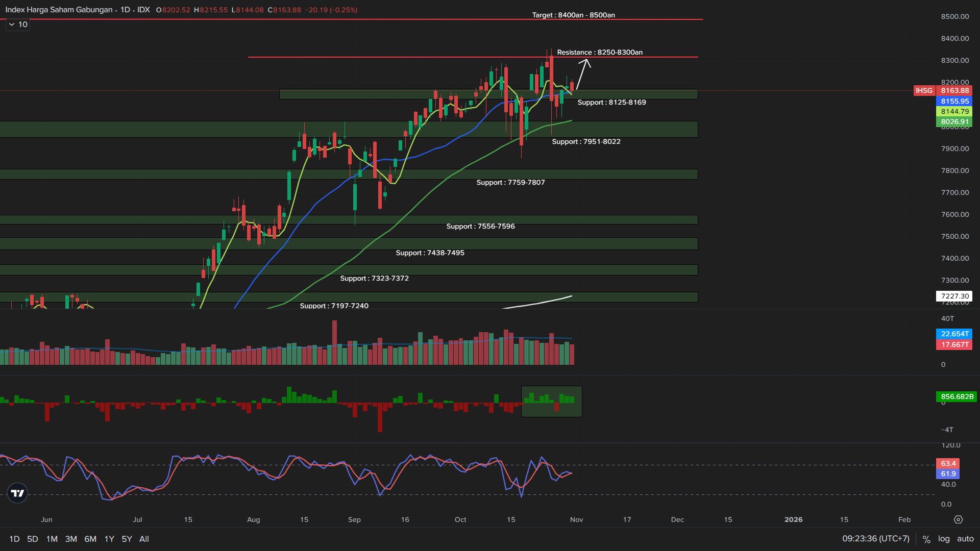The image size is (980, 551).
Task: Switch to the 1D time range
Action: pyautogui.click(x=14, y=539)
